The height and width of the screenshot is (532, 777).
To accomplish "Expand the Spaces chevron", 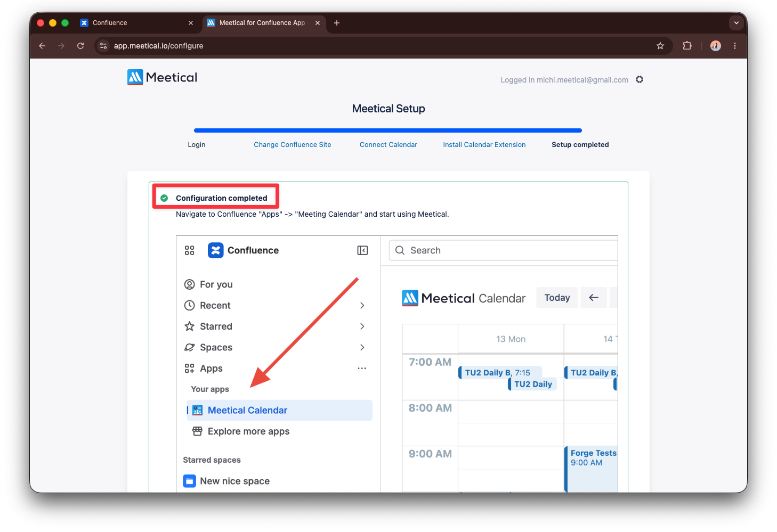I will [362, 347].
